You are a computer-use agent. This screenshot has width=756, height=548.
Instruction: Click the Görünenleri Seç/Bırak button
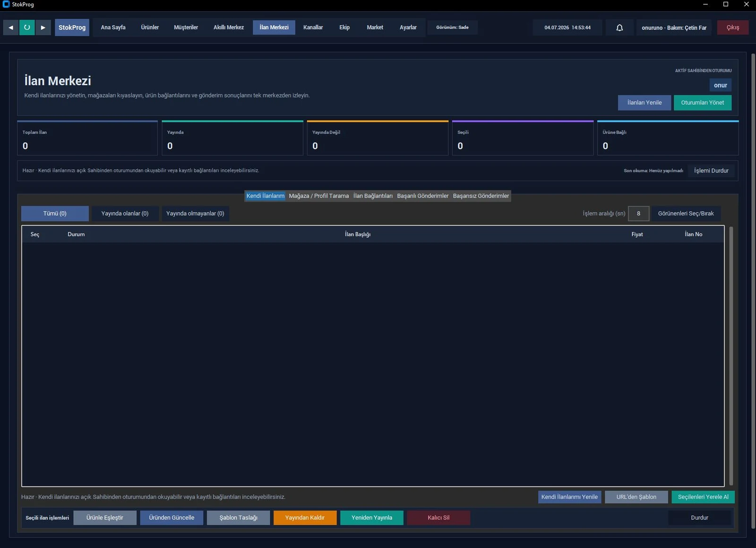pyautogui.click(x=686, y=214)
